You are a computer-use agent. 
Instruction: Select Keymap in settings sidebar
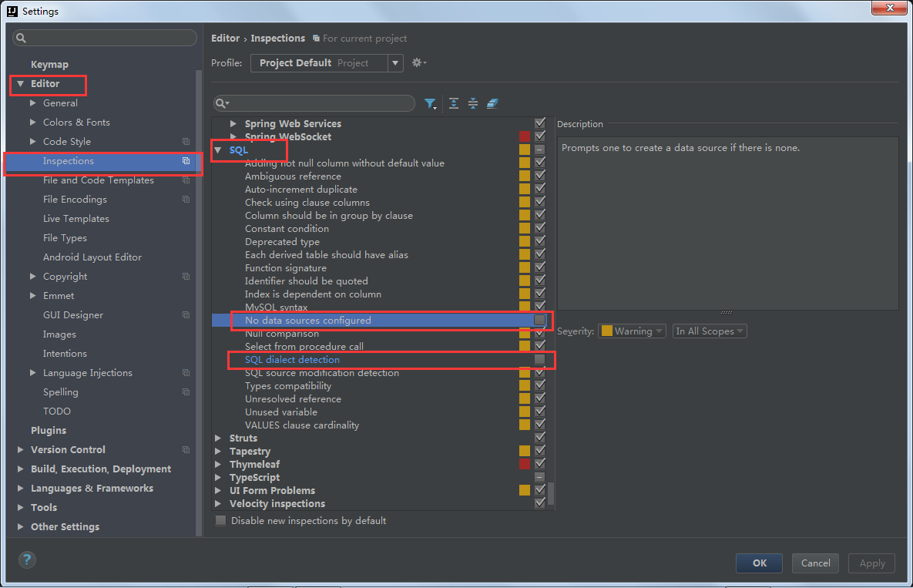[49, 65]
